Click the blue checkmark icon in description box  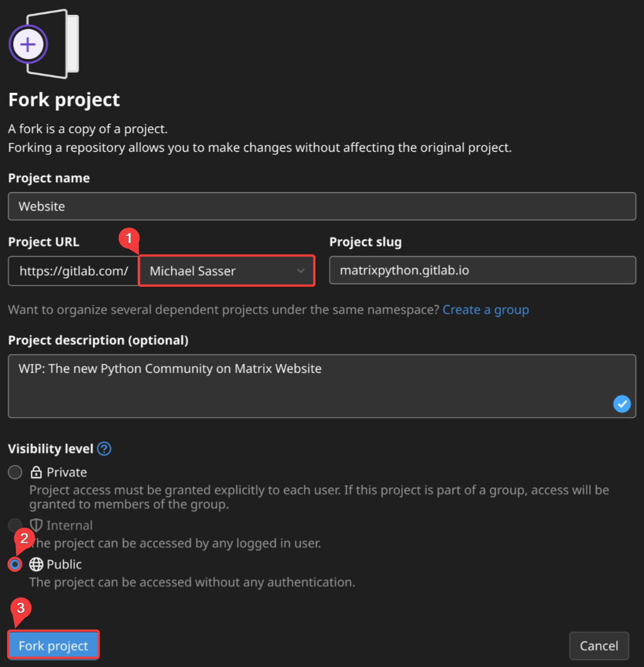point(622,404)
